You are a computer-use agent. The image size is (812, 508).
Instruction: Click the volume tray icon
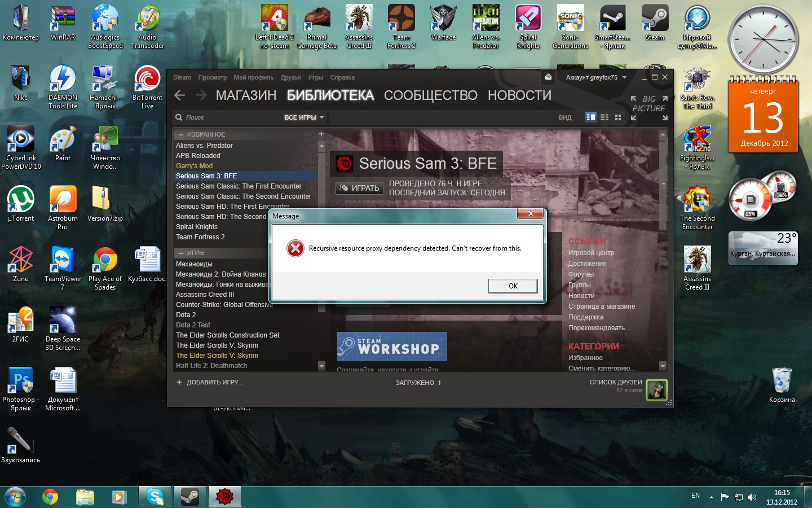coord(752,497)
